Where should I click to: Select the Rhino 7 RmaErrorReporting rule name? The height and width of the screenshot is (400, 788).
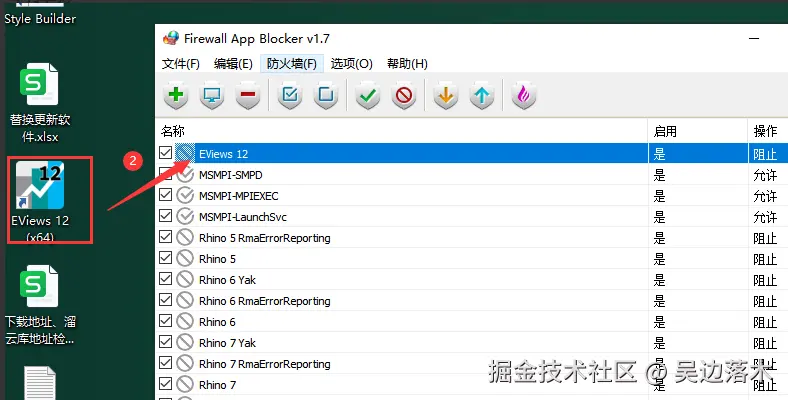point(265,364)
